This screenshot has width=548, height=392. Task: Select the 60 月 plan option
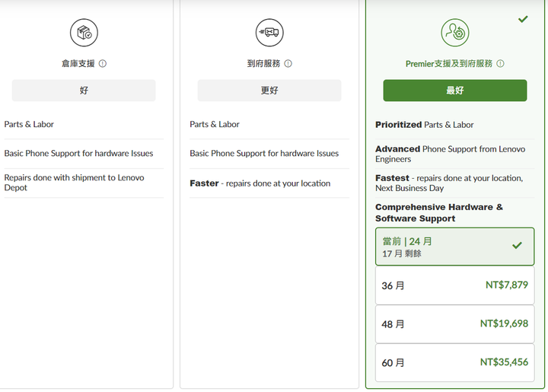pos(454,362)
